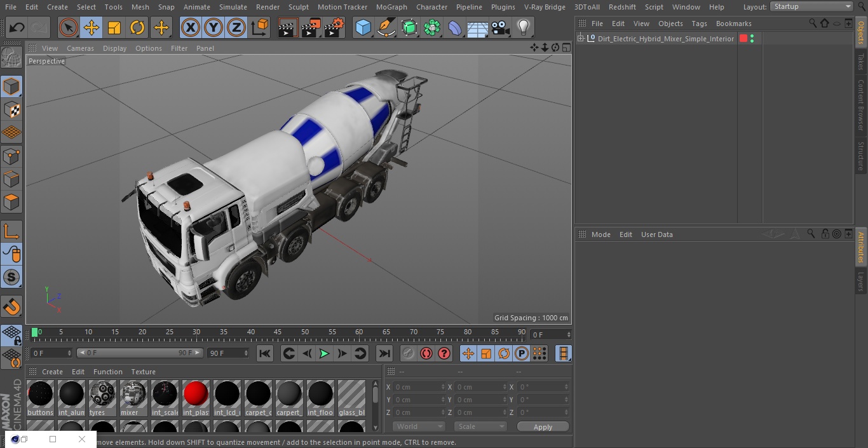Switch to Polygons mode
Viewport: 868px width, 448px height.
[x=11, y=202]
